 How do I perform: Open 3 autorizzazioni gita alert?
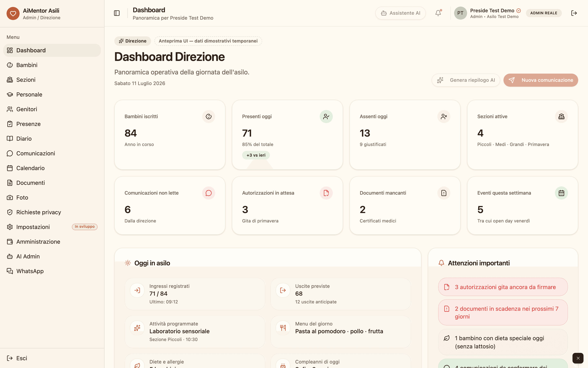(x=503, y=287)
